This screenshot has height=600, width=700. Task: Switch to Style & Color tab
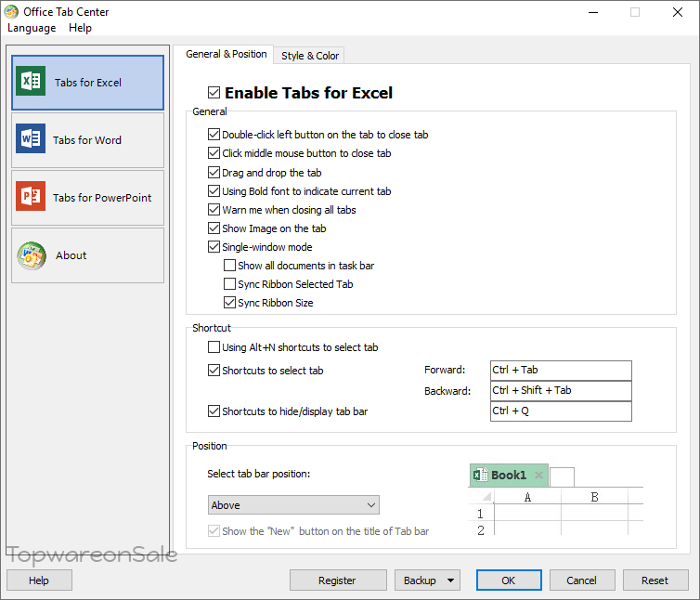pyautogui.click(x=310, y=56)
